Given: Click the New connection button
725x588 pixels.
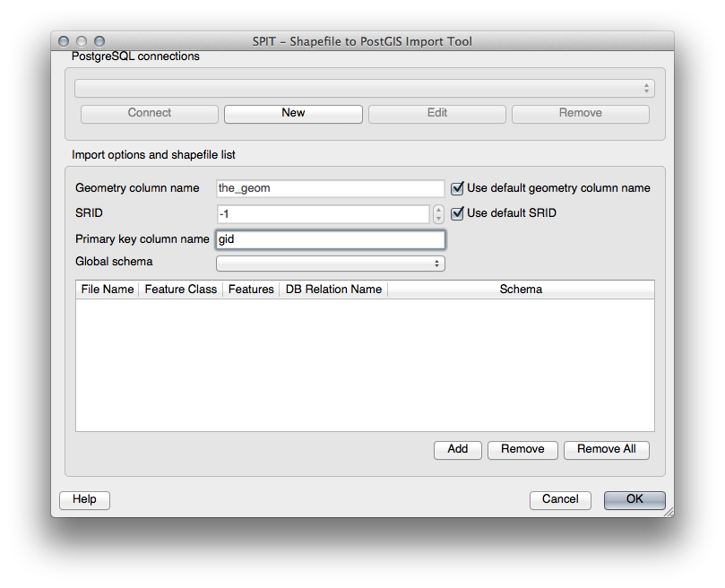Looking at the screenshot, I should coord(293,113).
